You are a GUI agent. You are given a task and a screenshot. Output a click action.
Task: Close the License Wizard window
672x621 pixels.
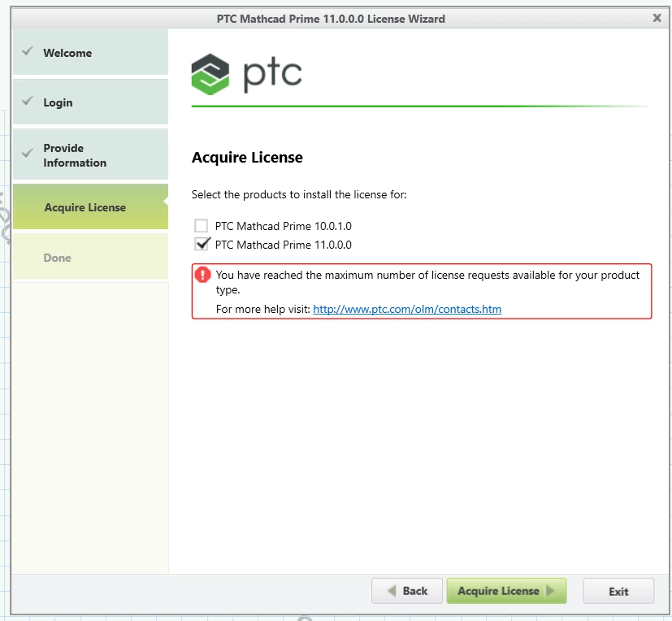pos(657,18)
